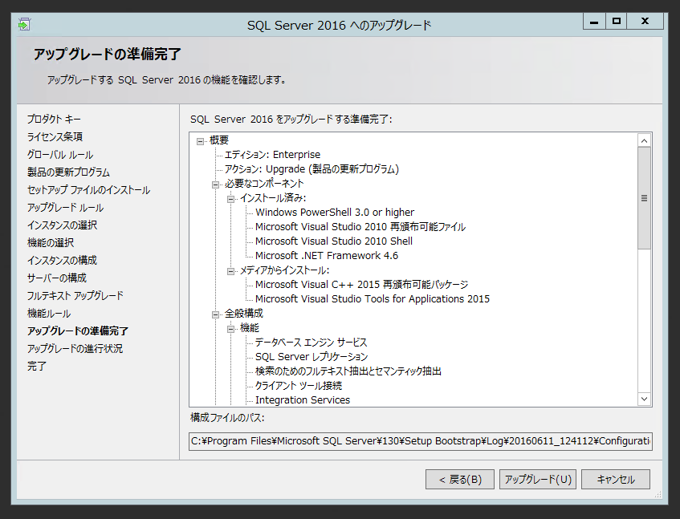Screen dimensions: 680x519
Task: Select グローバル ルール step in sidebar
Action: 60,154
